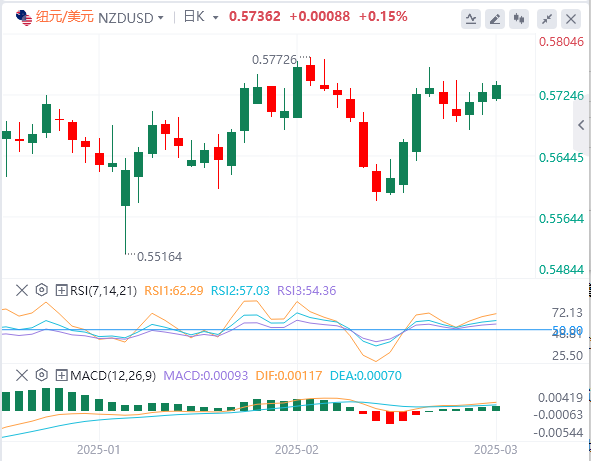Viewport: 591px width, 461px height.
Task: Click the percentage change +0.15%
Action: tap(383, 17)
